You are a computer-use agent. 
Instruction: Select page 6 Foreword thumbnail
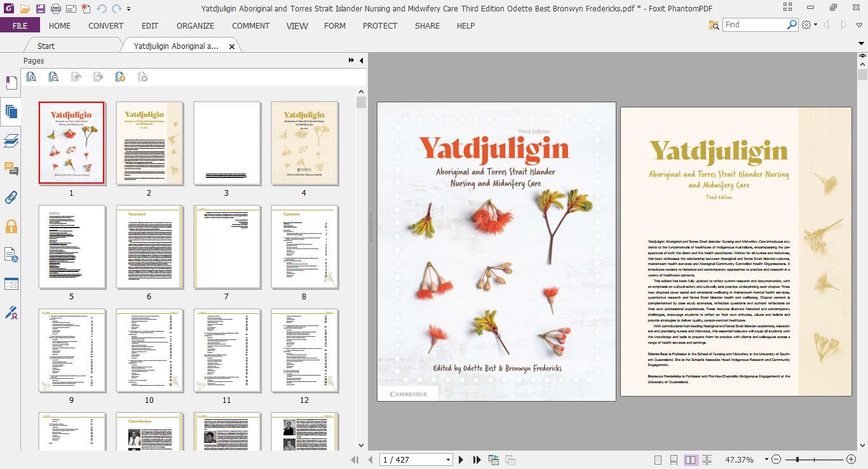(149, 247)
